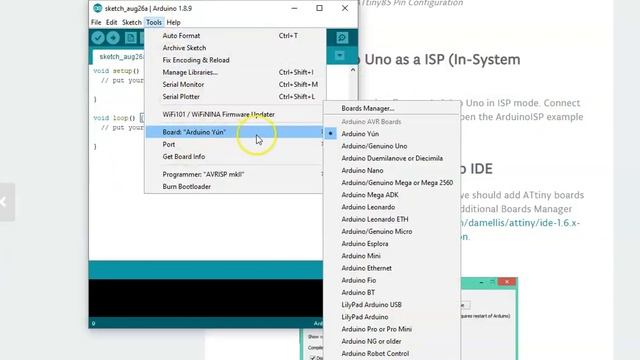Open Manage Libraries... entry
The width and height of the screenshot is (640, 360).
pos(236,72)
